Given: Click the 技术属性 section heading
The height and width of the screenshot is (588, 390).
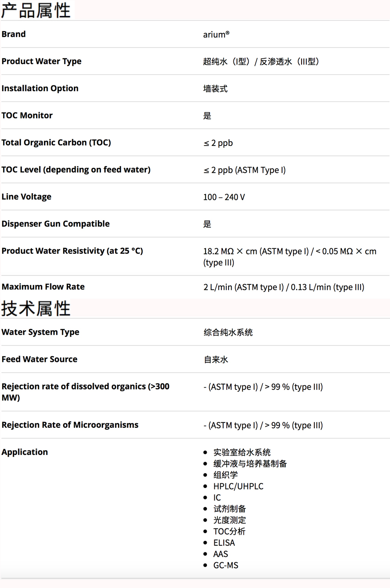Looking at the screenshot, I should tap(36, 308).
